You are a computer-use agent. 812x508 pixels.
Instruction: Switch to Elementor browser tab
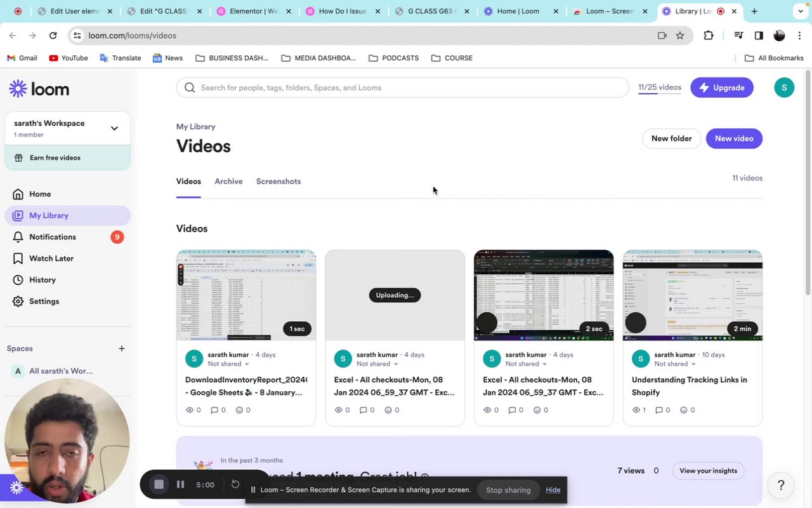pos(252,11)
